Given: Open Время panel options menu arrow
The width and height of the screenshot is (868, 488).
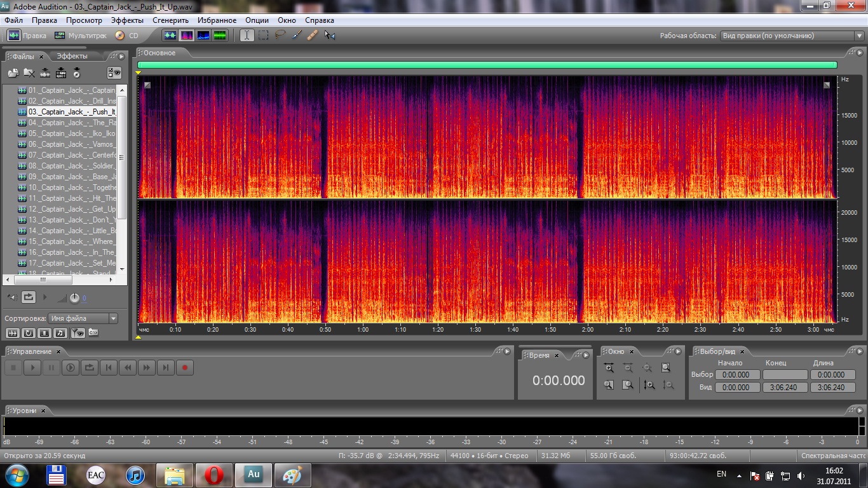Looking at the screenshot, I should pos(585,355).
